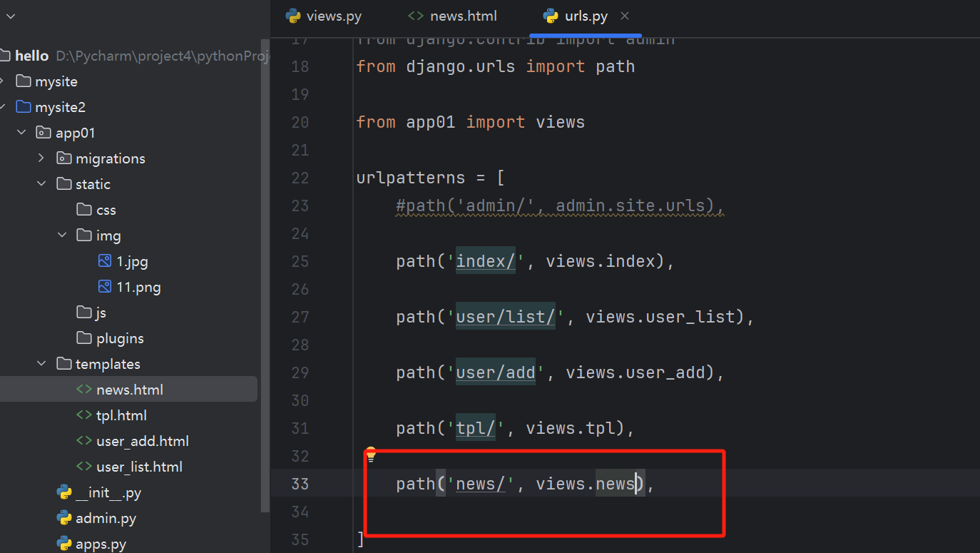Click the 'index/' route string on line 25
Screen dimensions: 980x553
pos(485,261)
